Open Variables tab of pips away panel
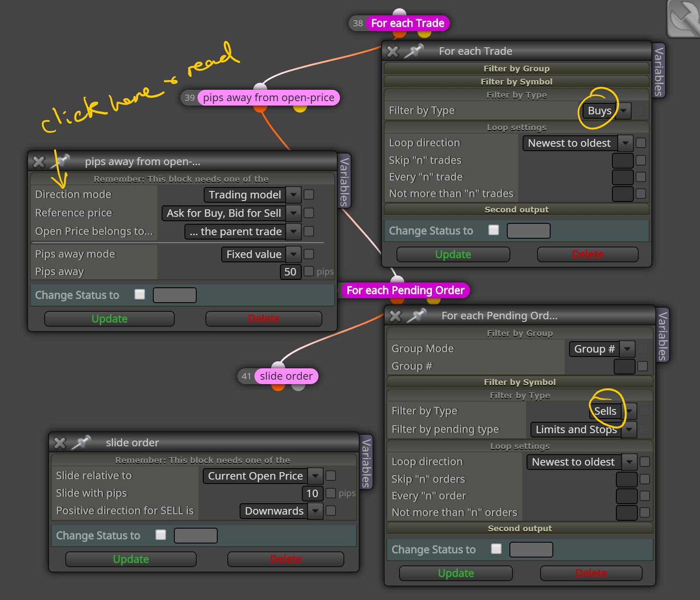This screenshot has height=600, width=700. click(344, 181)
